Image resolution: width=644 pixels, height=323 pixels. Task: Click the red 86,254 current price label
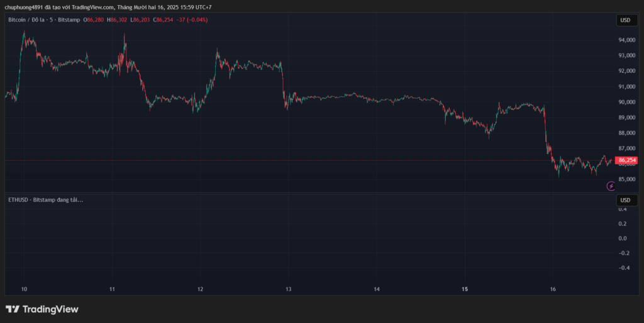click(628, 161)
